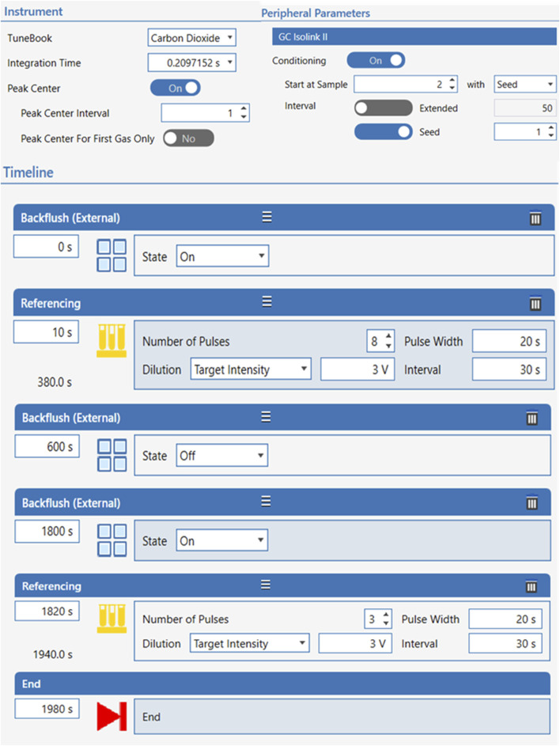The image size is (560, 746).
Task: Delete the first Backflush (External) step at 0 s
Action: pyautogui.click(x=535, y=218)
